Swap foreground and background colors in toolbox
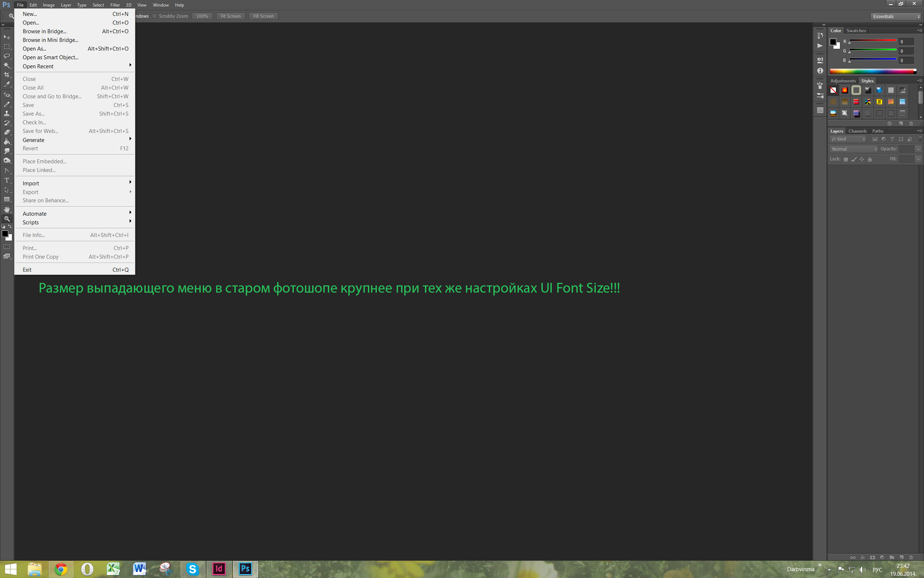Viewport: 924px width, 578px height. point(10,226)
